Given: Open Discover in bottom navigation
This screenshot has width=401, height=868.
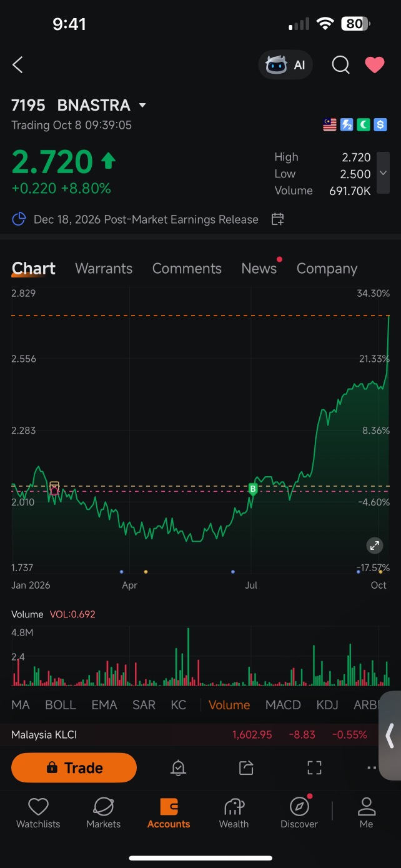Looking at the screenshot, I should coord(299,814).
